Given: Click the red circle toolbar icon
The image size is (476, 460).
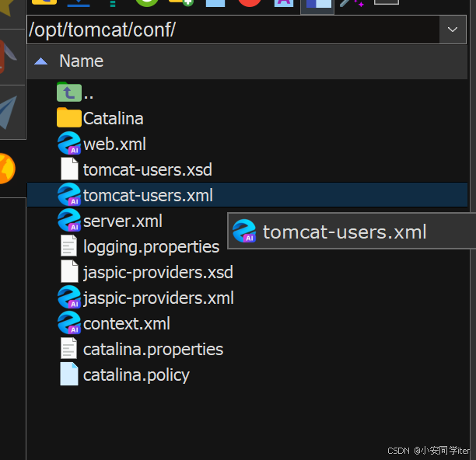Looking at the screenshot, I should click(x=249, y=3).
